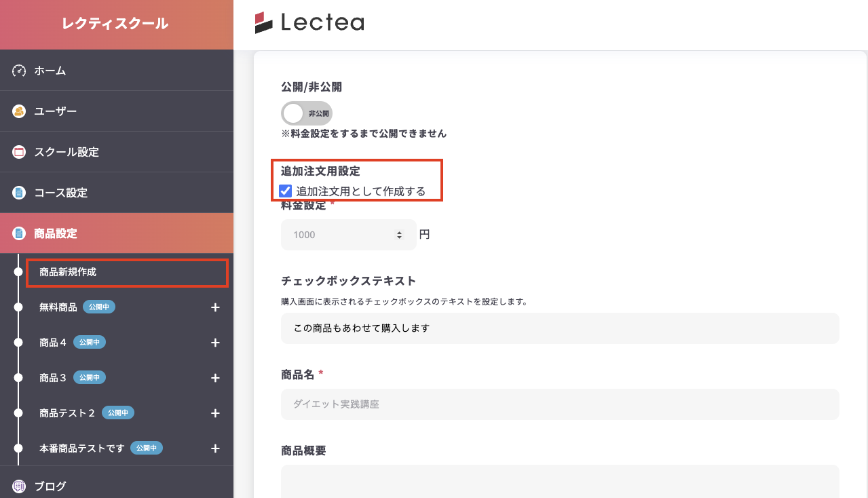
Task: Expand 本番商品テストです with its plus button
Action: click(215, 448)
